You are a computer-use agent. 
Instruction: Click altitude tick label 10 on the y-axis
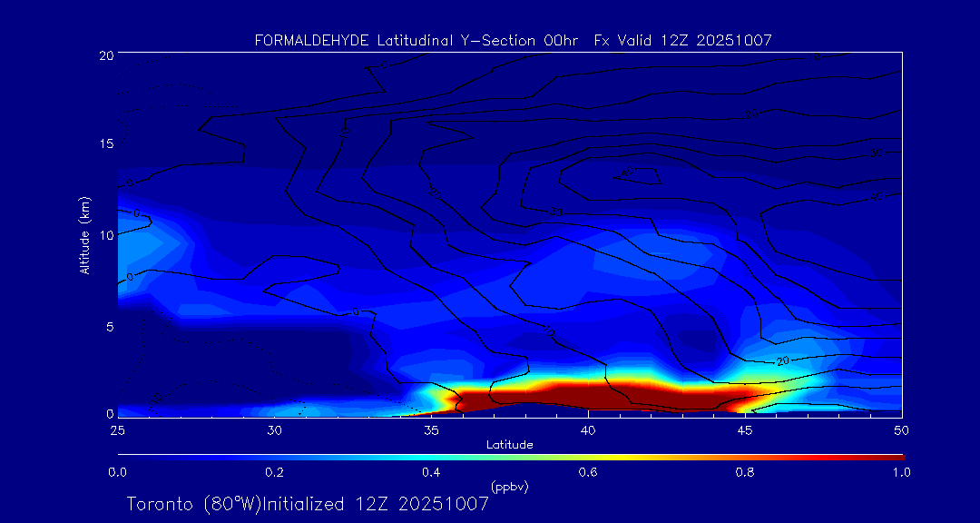[x=104, y=235]
